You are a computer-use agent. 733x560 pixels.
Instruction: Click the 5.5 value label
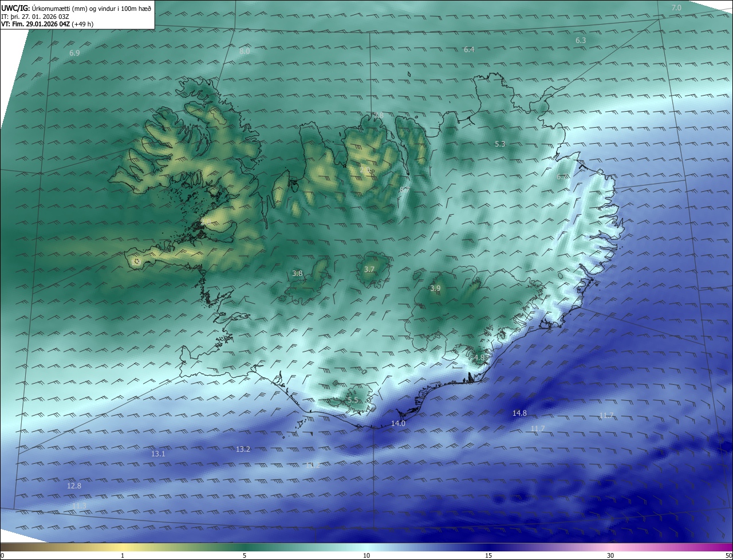(352, 400)
